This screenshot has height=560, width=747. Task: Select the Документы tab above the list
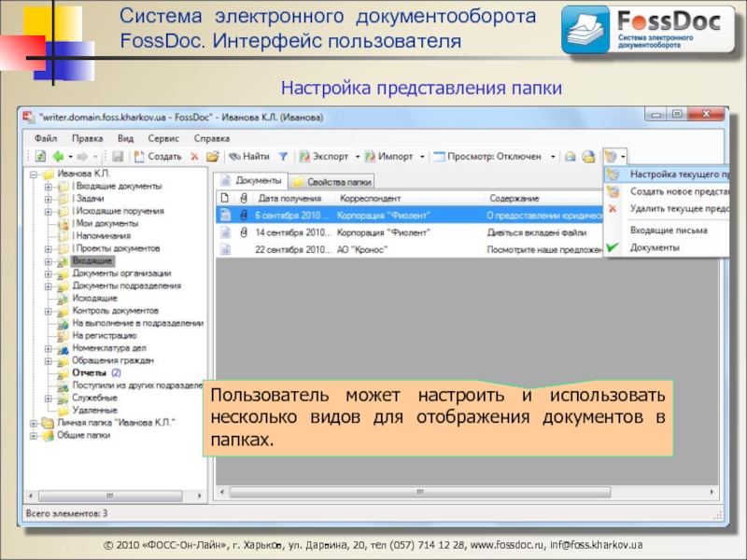[250, 180]
